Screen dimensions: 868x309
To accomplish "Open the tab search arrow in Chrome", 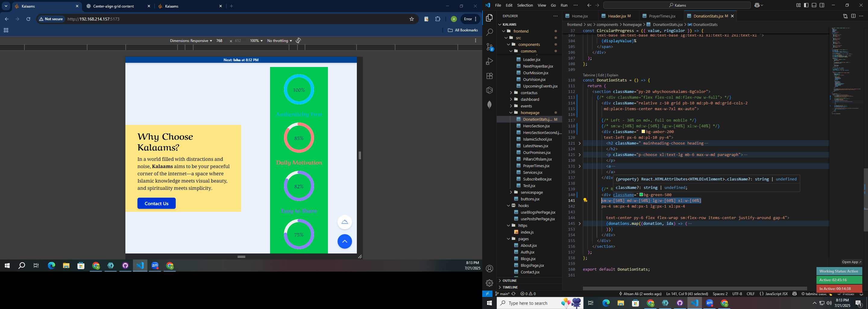I will (6, 6).
